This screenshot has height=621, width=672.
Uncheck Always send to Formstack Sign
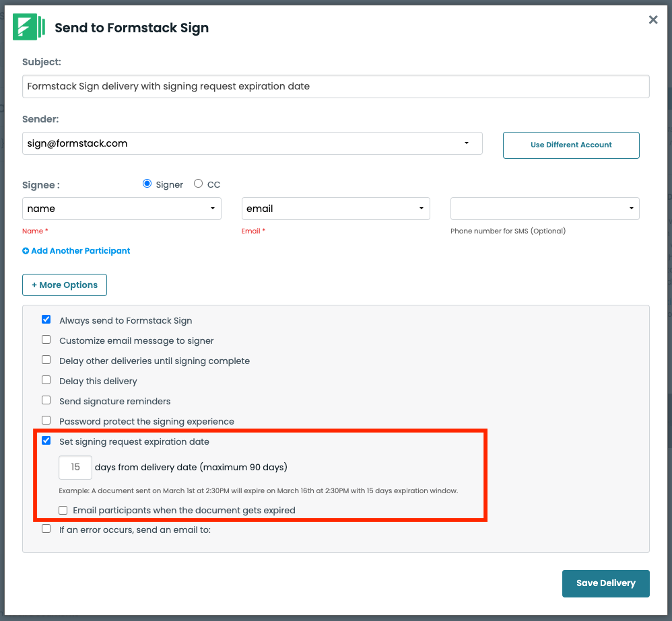[46, 320]
